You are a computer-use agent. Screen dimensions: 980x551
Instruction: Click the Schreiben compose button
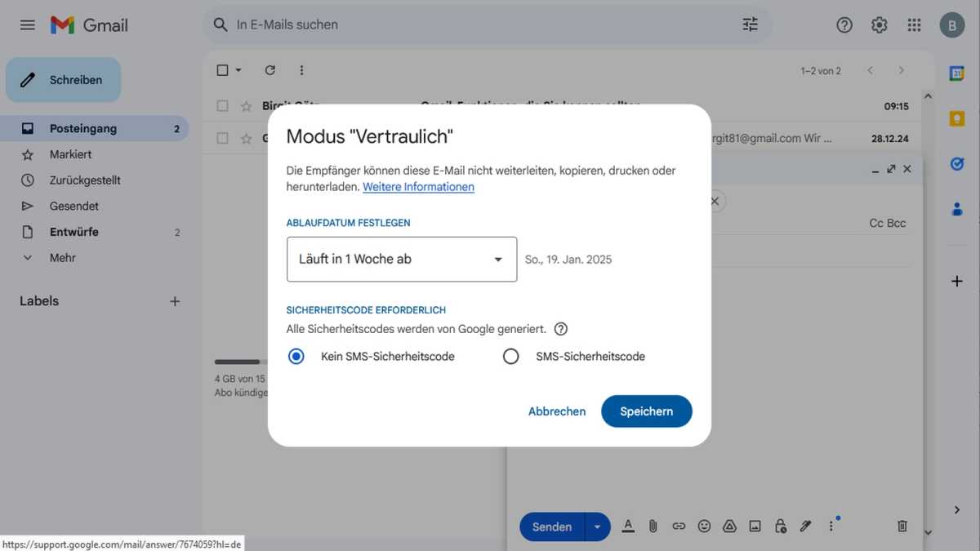[x=63, y=80]
